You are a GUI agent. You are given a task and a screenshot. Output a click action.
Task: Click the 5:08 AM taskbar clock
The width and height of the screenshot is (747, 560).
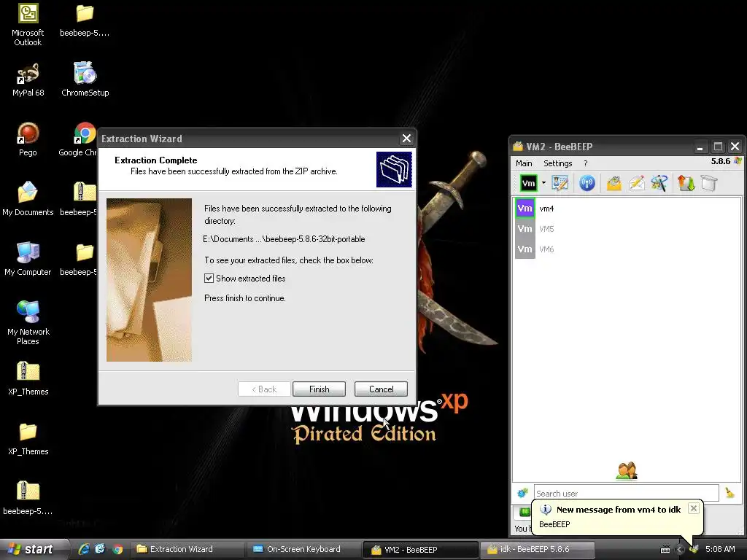pos(720,549)
